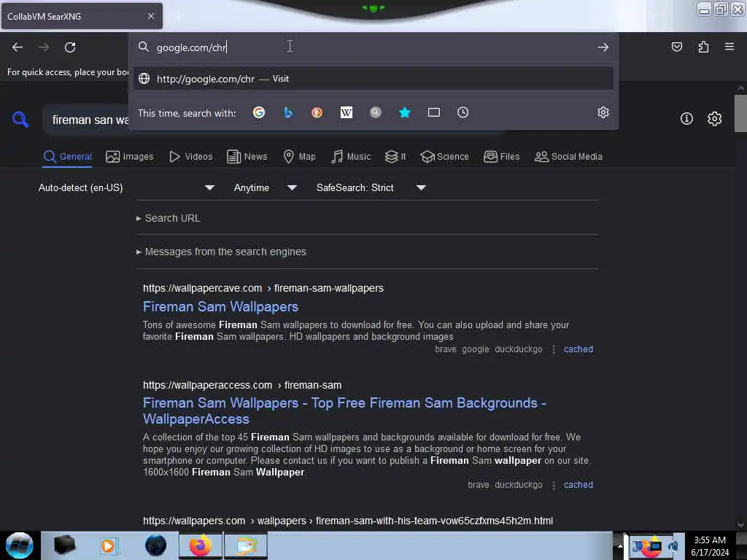Open the Extensions puzzle icon
747x560 pixels.
703,47
